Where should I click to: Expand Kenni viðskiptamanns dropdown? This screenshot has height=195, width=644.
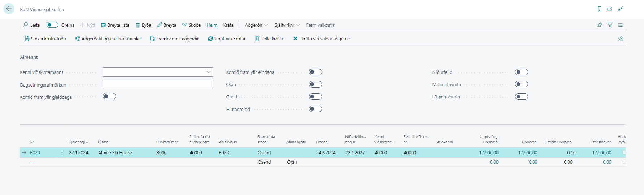click(208, 72)
